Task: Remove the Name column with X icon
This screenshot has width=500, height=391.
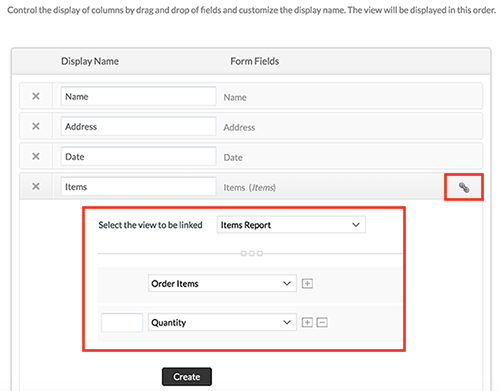Action: [36, 96]
